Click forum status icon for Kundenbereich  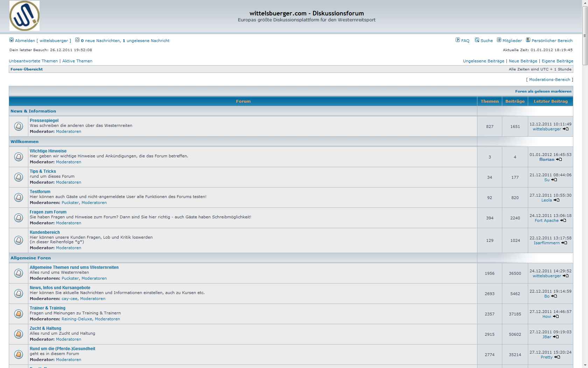pos(19,240)
